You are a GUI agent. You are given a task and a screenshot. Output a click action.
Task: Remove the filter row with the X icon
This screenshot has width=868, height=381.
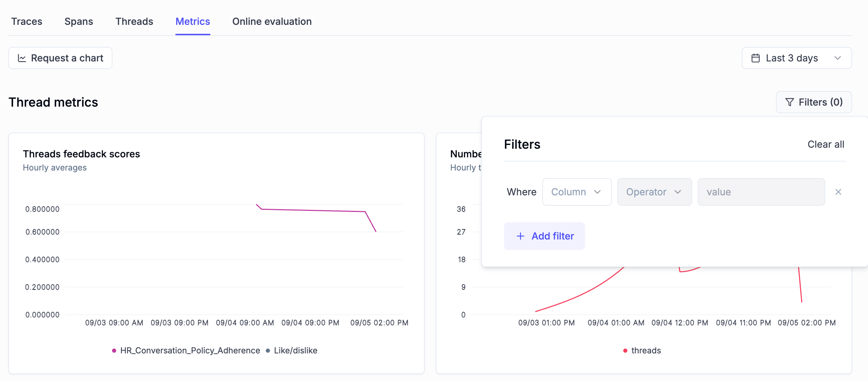838,192
